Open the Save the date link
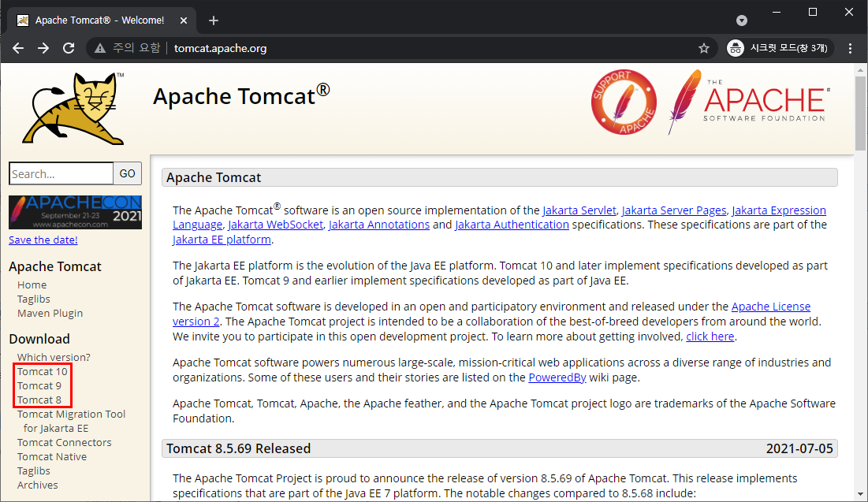The width and height of the screenshot is (868, 502). (43, 240)
